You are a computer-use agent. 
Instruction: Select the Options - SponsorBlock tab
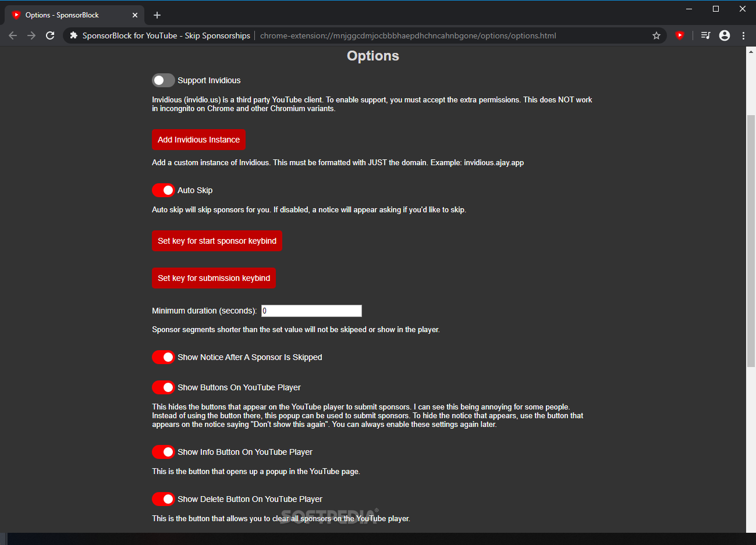tap(74, 15)
